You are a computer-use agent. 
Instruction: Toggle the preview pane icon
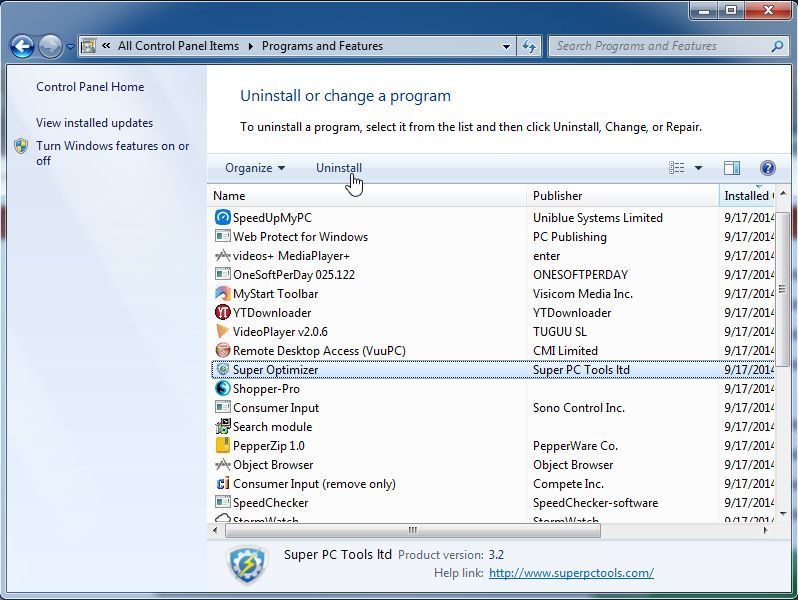pyautogui.click(x=732, y=168)
